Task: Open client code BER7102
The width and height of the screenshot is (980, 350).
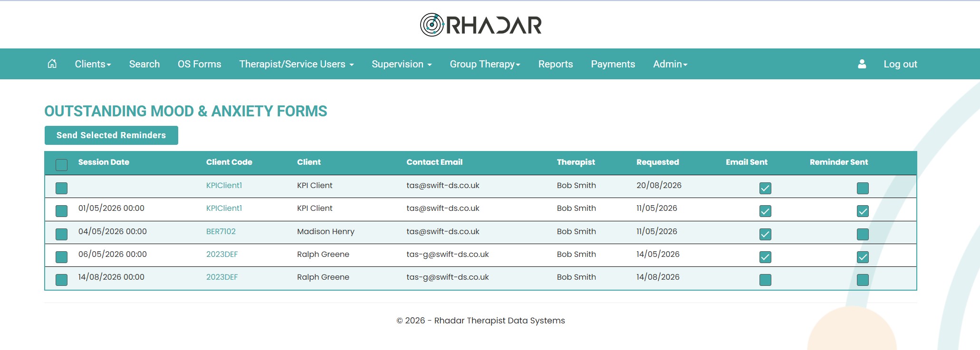Action: [221, 231]
